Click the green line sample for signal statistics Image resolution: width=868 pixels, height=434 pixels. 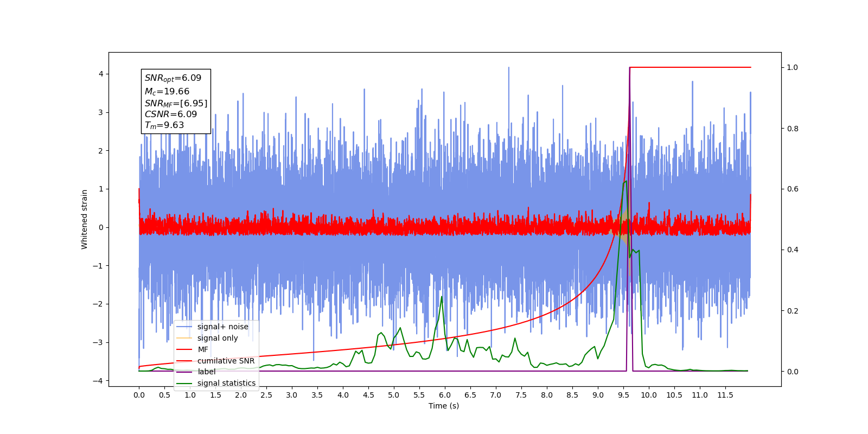coord(184,383)
